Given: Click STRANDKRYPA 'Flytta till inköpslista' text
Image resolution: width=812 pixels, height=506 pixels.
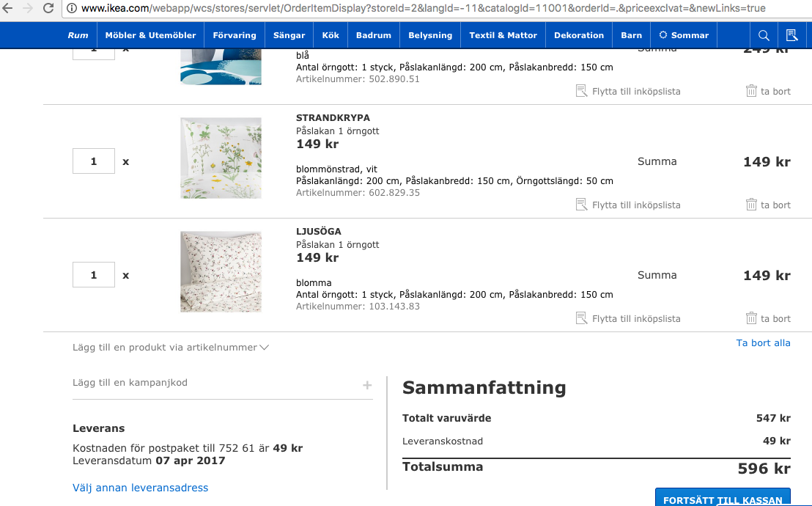Looking at the screenshot, I should pyautogui.click(x=636, y=205).
